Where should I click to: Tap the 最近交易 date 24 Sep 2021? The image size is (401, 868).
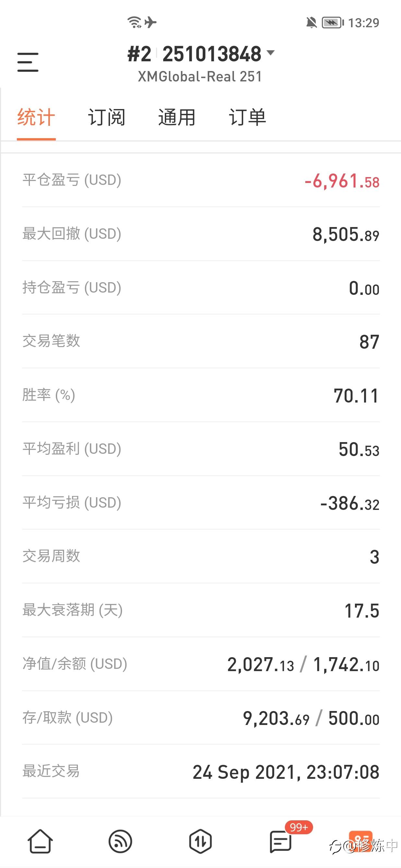(x=244, y=772)
